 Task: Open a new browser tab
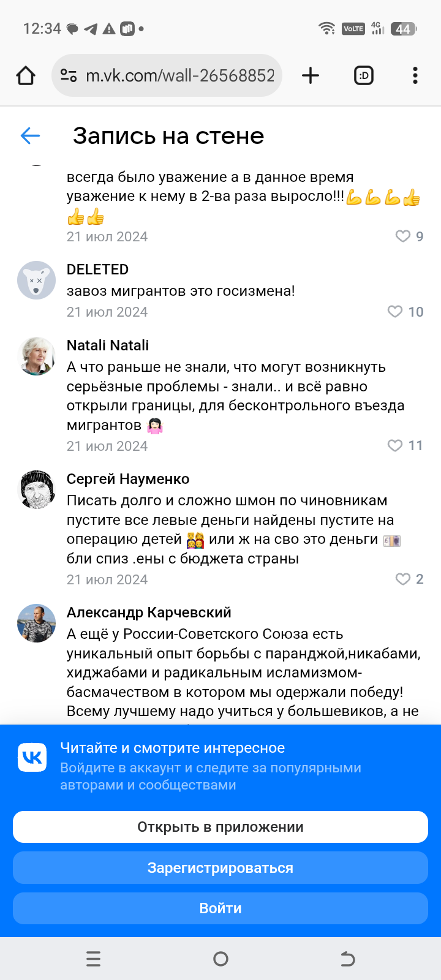(x=311, y=76)
